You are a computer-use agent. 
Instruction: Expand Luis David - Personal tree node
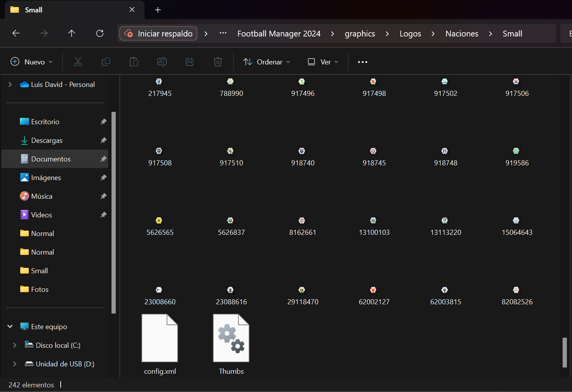tap(10, 85)
